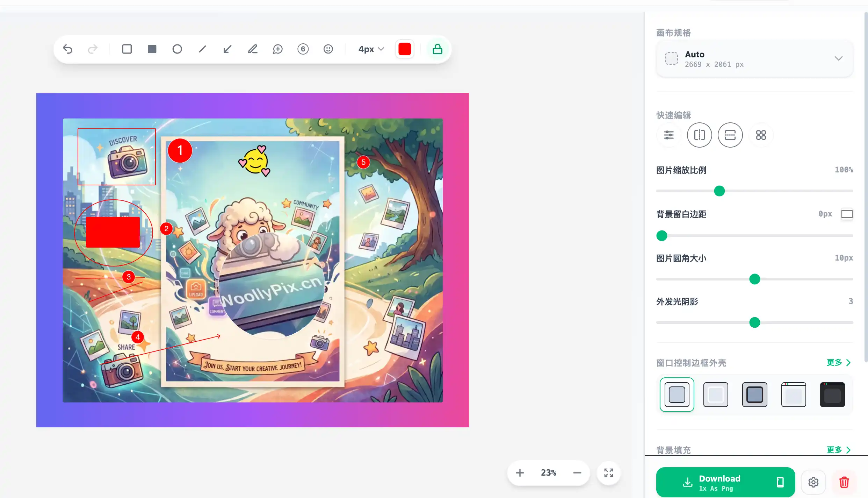Select the outlined rectangle tool
Image resolution: width=868 pixels, height=498 pixels.
[x=127, y=49]
